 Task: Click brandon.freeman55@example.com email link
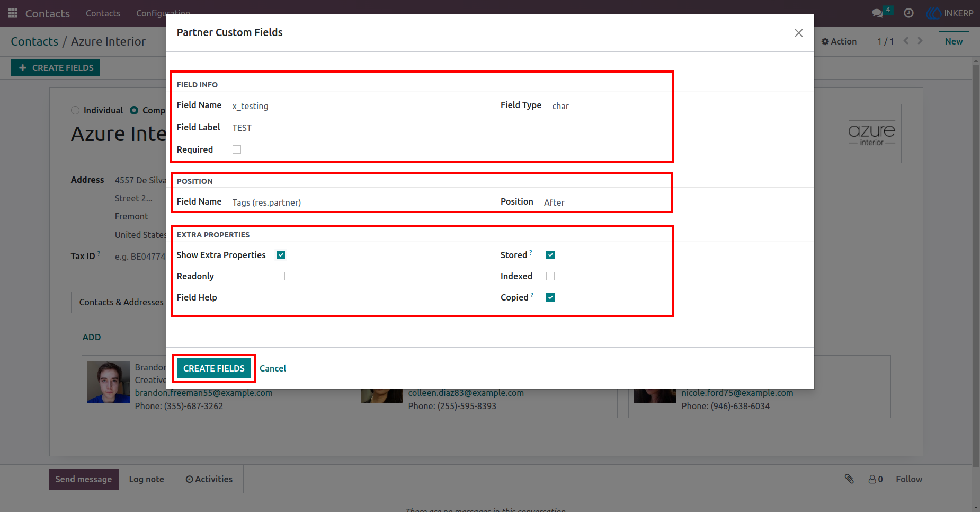click(x=203, y=393)
